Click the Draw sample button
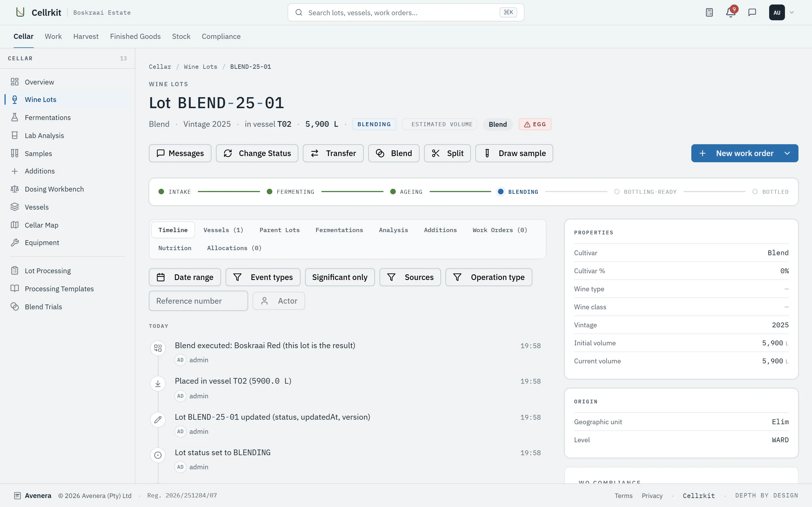The width and height of the screenshot is (812, 507). tap(514, 153)
